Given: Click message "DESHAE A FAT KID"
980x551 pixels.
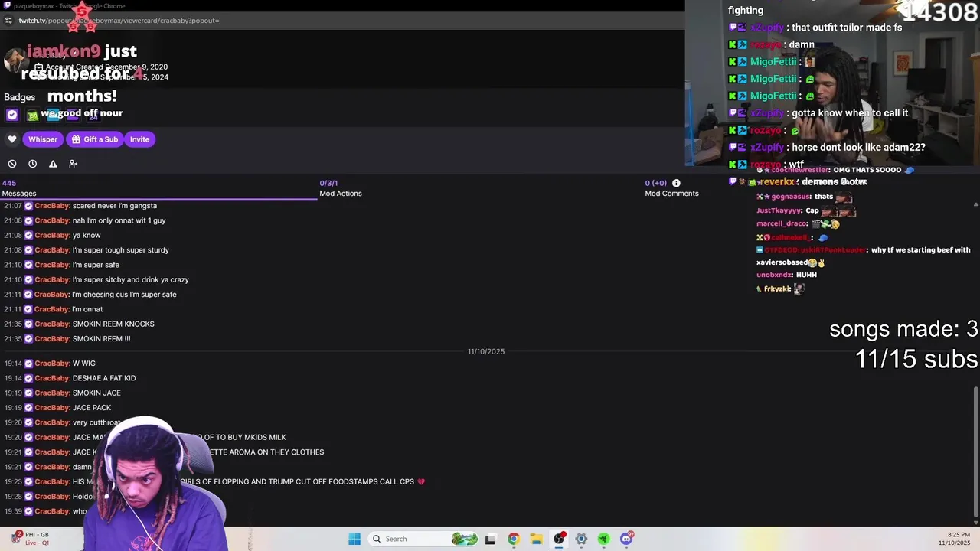Looking at the screenshot, I should tap(104, 378).
